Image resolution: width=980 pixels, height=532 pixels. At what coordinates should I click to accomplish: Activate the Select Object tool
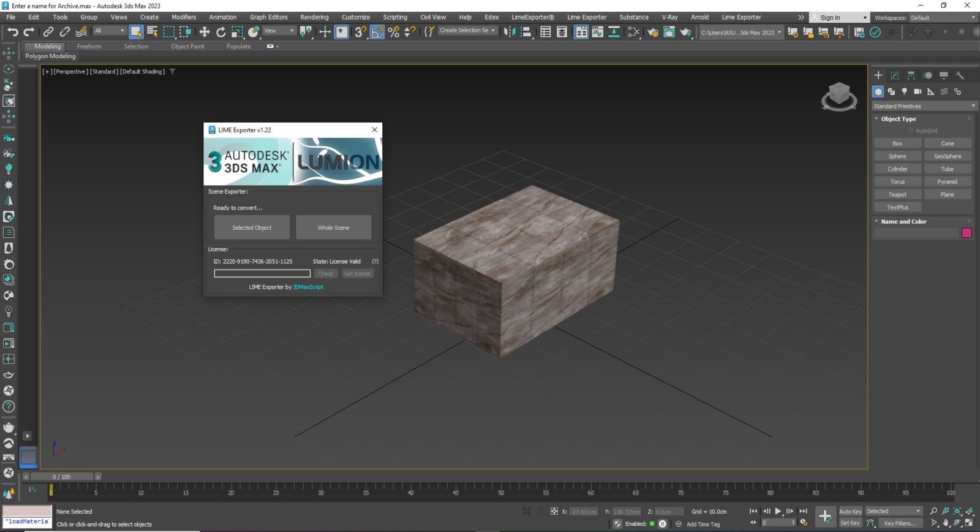[136, 32]
